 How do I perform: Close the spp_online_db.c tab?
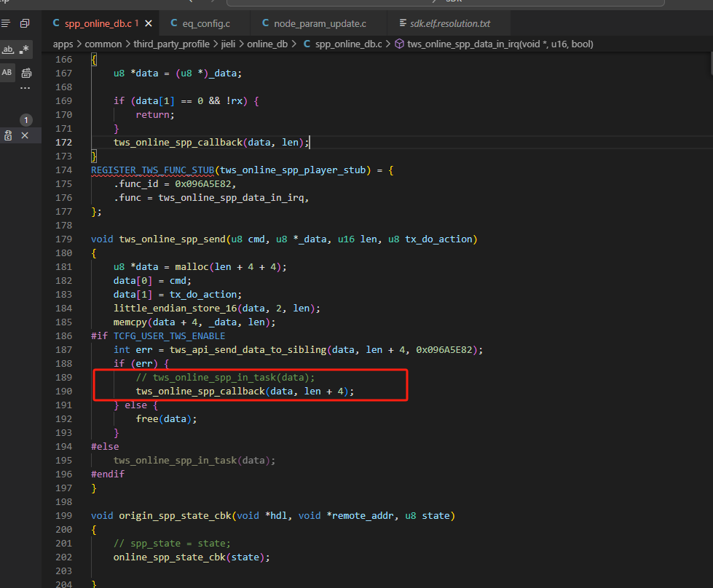point(149,23)
